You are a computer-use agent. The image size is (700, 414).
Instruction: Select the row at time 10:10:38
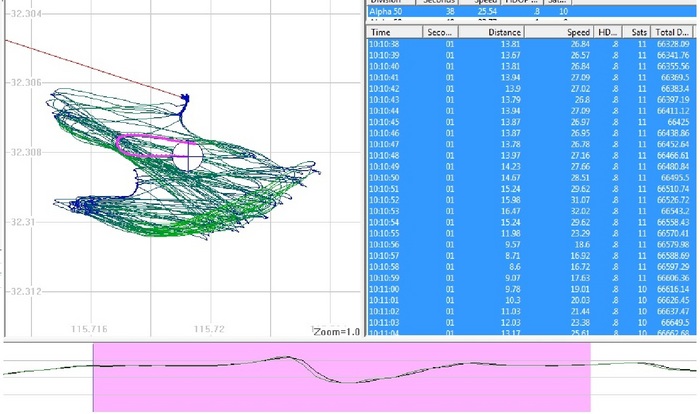[531, 44]
